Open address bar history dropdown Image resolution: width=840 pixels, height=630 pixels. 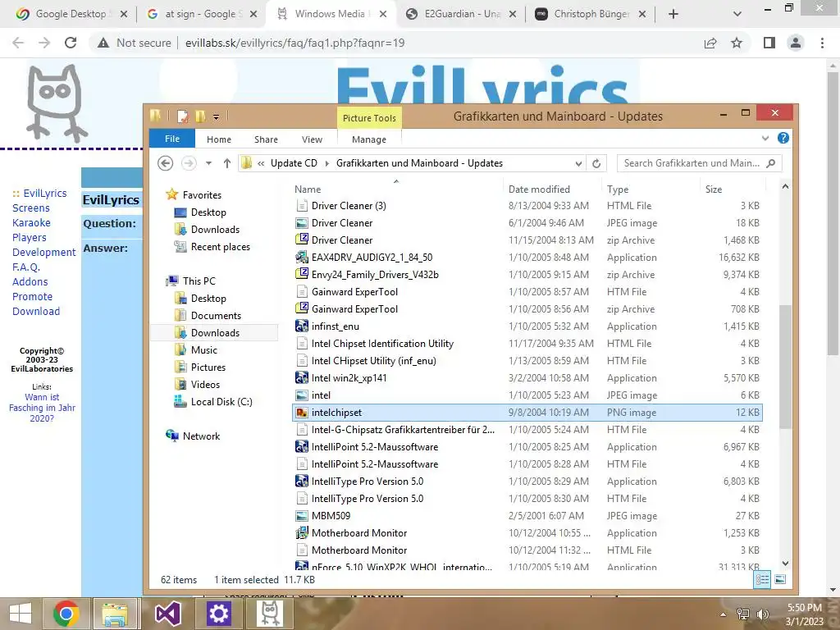pyautogui.click(x=578, y=163)
